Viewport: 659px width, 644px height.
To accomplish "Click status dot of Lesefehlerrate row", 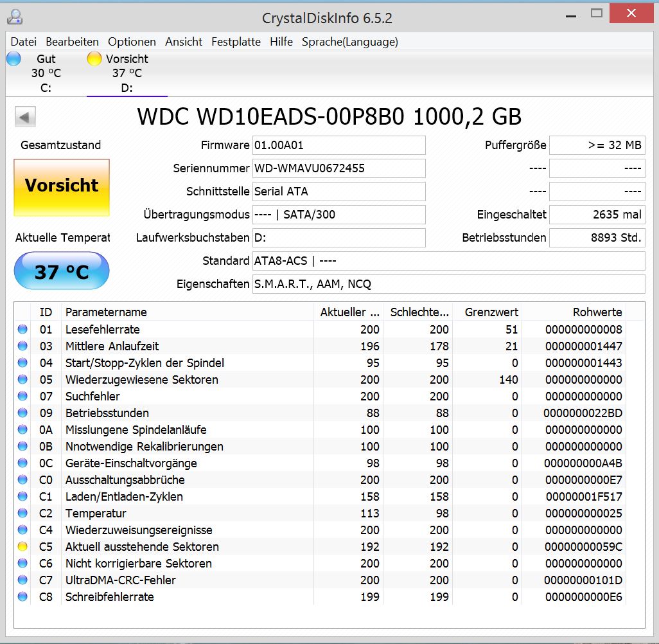I will 22,329.
